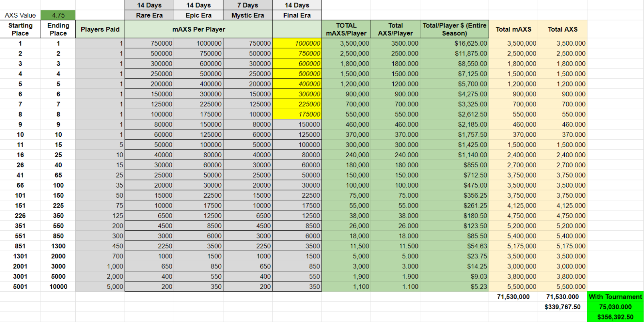Click the 2,700.000 Total AXS cell

point(563,165)
